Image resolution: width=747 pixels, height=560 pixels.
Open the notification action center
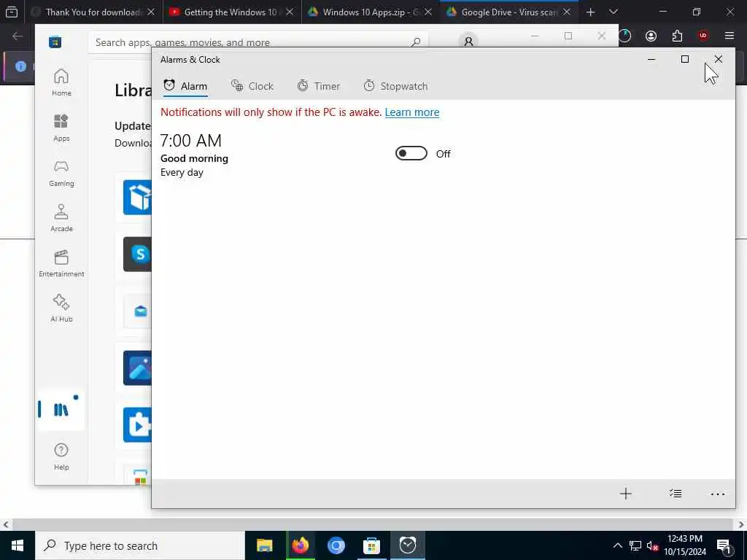click(x=724, y=546)
